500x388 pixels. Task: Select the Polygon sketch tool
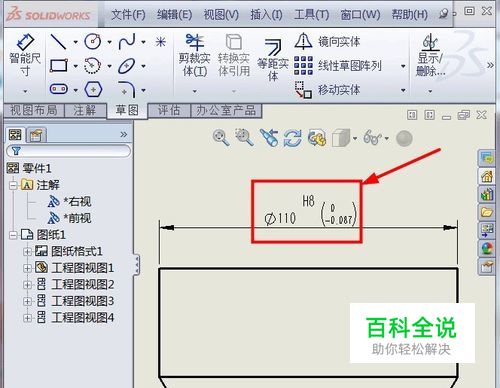coord(93,89)
